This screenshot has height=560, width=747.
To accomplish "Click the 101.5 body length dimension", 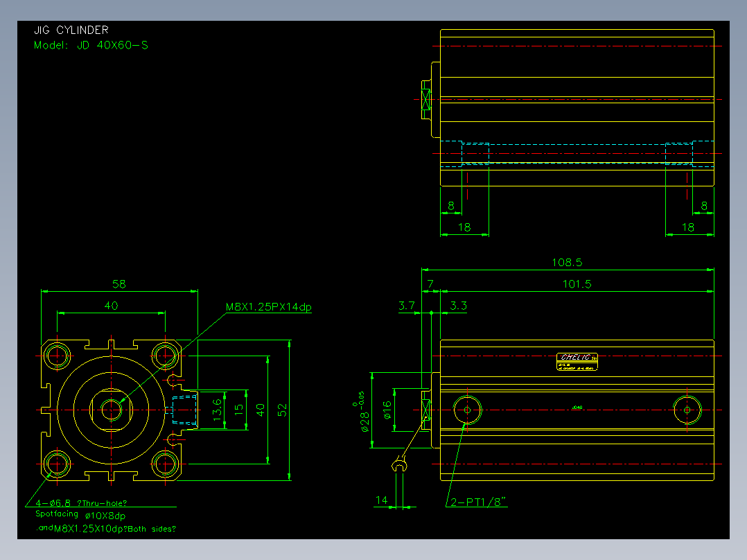I will coord(577,285).
